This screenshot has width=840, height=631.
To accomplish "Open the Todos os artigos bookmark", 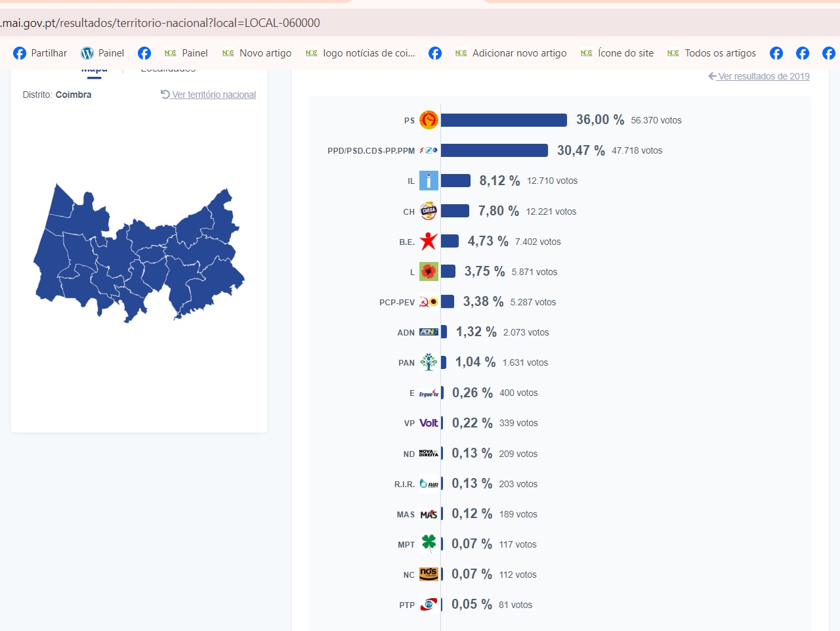I will (x=711, y=53).
